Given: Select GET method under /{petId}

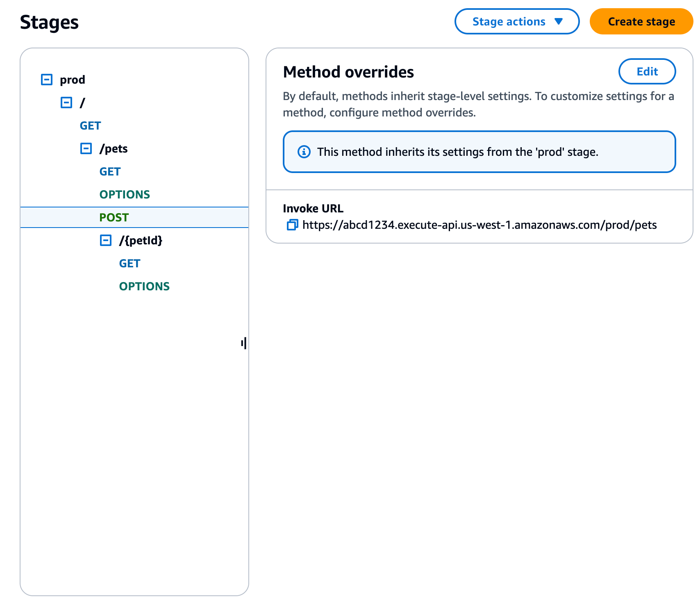Looking at the screenshot, I should coord(130,263).
